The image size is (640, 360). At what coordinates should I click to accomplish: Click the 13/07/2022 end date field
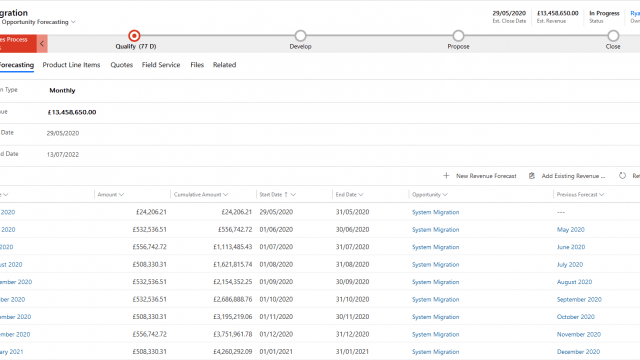click(63, 155)
